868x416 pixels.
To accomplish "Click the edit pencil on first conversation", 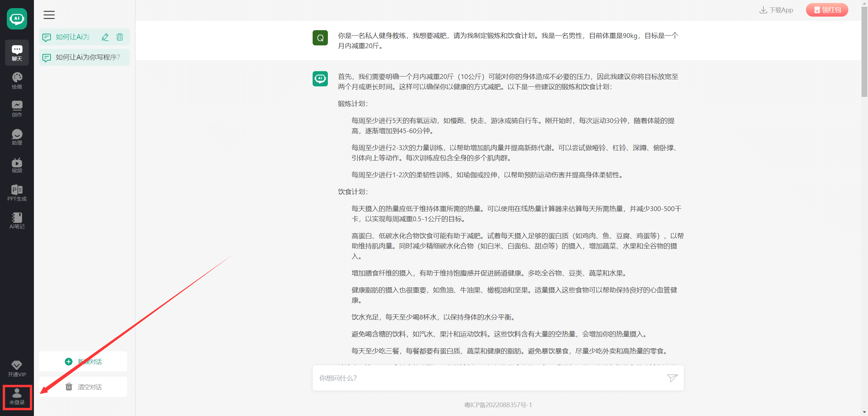I will point(105,37).
